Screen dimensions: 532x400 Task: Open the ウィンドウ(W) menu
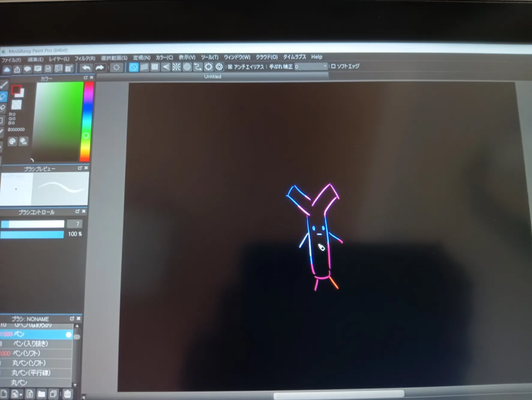pos(237,57)
